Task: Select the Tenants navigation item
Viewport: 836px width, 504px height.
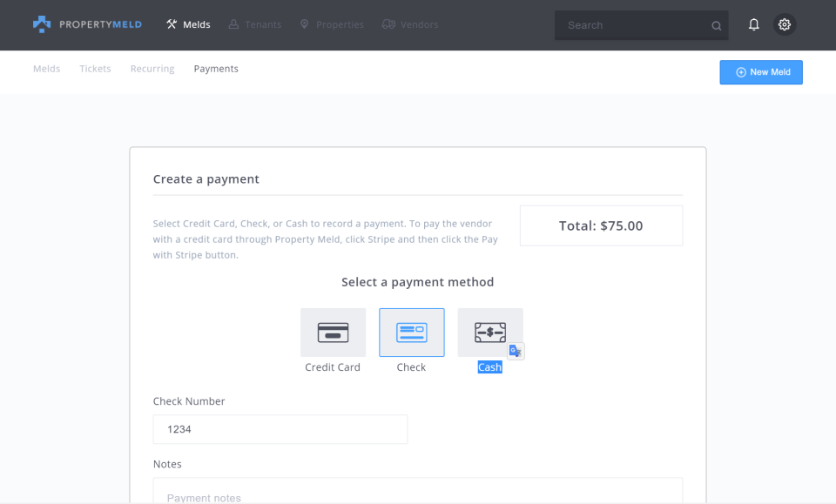Action: pos(254,24)
